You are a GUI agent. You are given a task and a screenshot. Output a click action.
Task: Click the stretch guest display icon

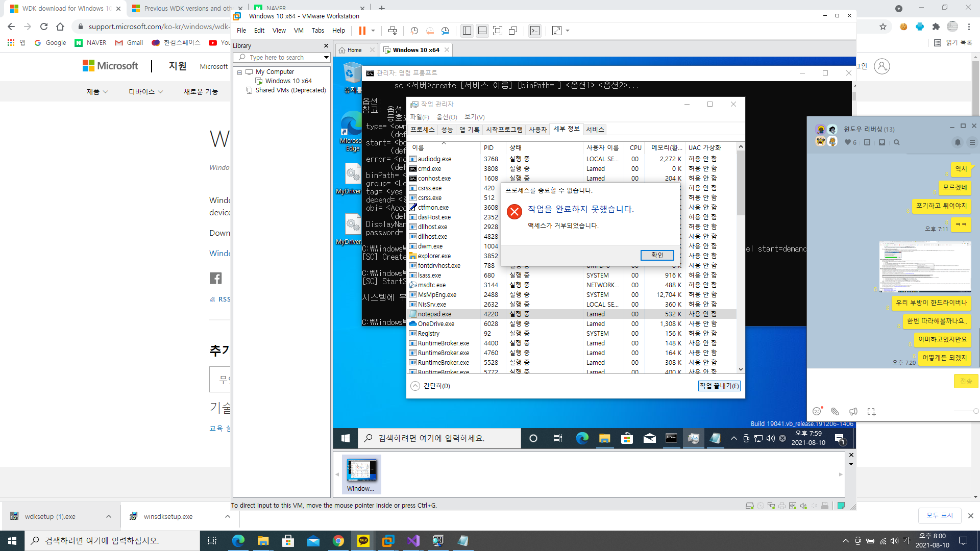[557, 31]
